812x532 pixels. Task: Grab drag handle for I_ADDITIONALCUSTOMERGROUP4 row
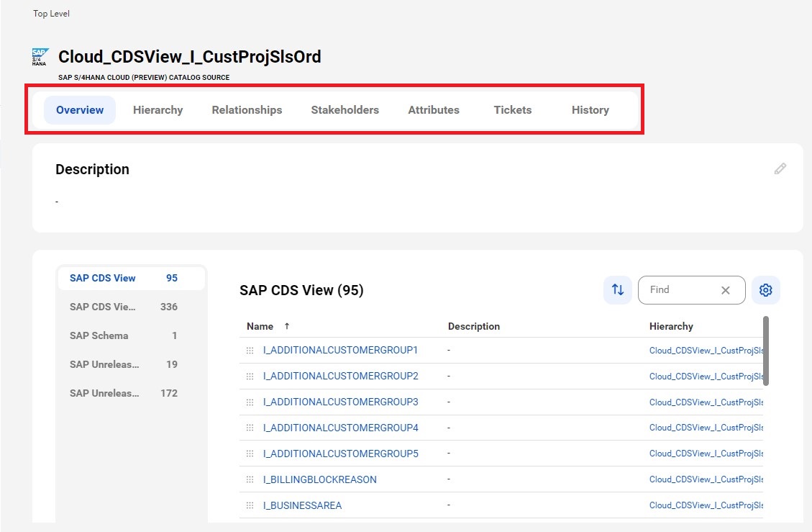point(250,428)
